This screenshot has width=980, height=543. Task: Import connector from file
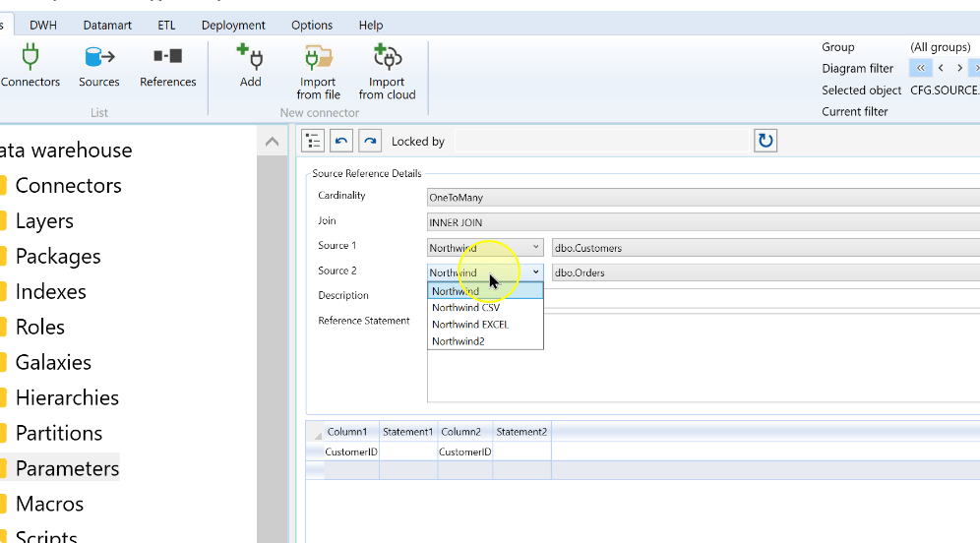click(318, 72)
